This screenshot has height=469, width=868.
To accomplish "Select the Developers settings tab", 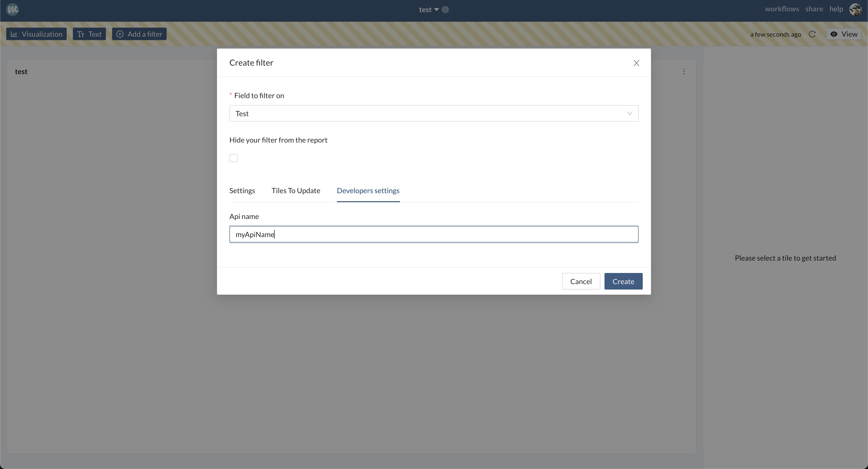I will point(368,191).
